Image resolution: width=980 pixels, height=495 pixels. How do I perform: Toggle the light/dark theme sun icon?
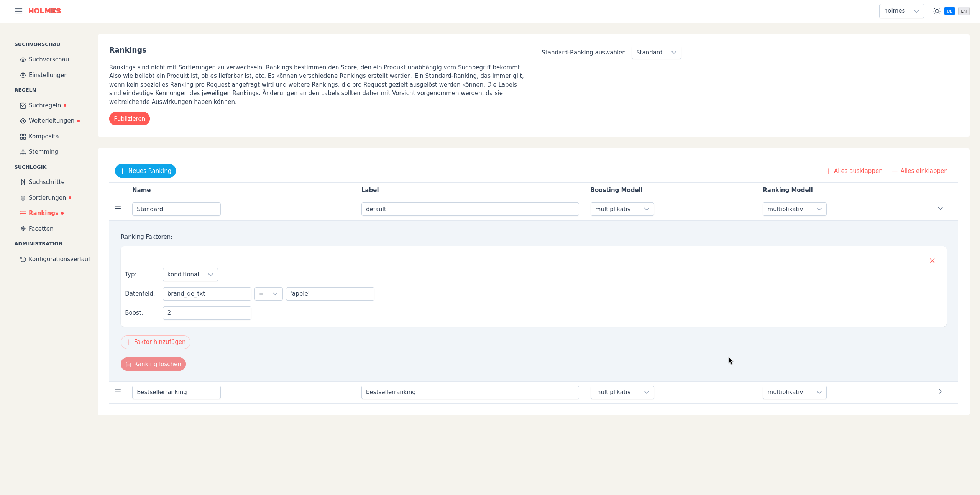pos(937,11)
